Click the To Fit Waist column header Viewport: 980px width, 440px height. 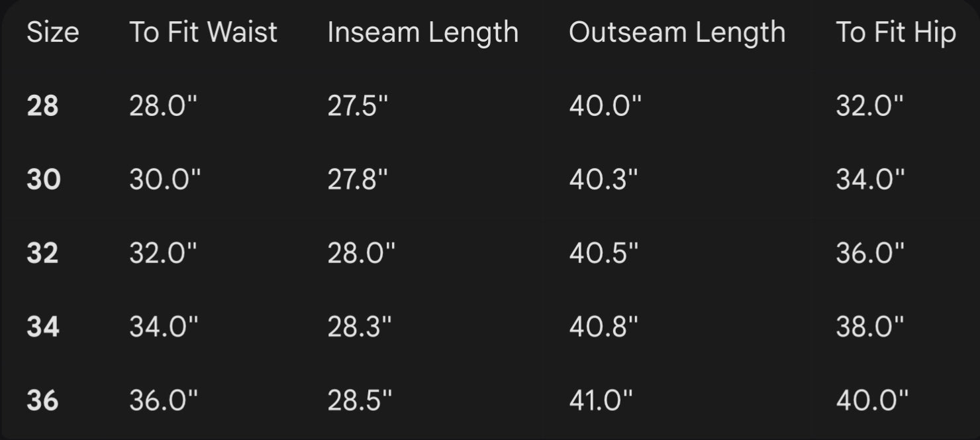tap(203, 32)
